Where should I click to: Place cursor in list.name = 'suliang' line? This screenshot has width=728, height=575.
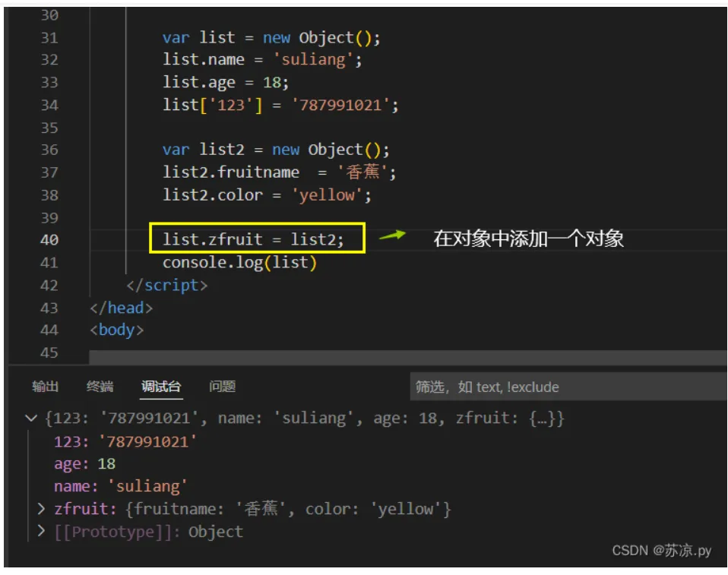point(262,59)
